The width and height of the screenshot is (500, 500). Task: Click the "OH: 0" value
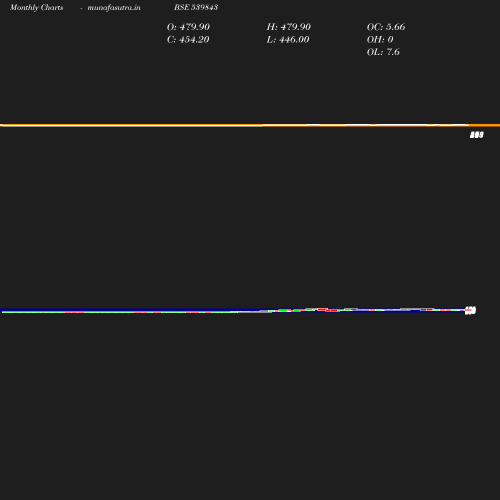pyautogui.click(x=380, y=40)
